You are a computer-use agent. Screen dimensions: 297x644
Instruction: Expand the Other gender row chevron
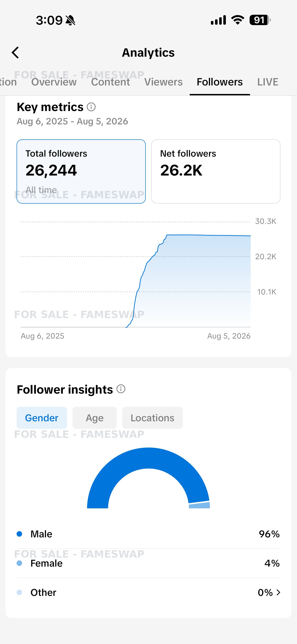pos(279,592)
